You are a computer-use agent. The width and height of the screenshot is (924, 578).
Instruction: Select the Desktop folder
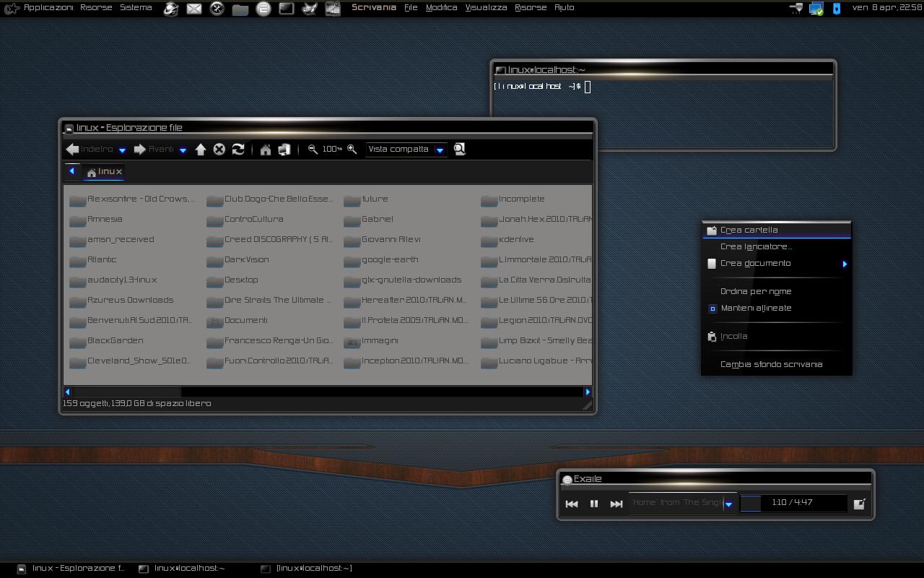233,280
